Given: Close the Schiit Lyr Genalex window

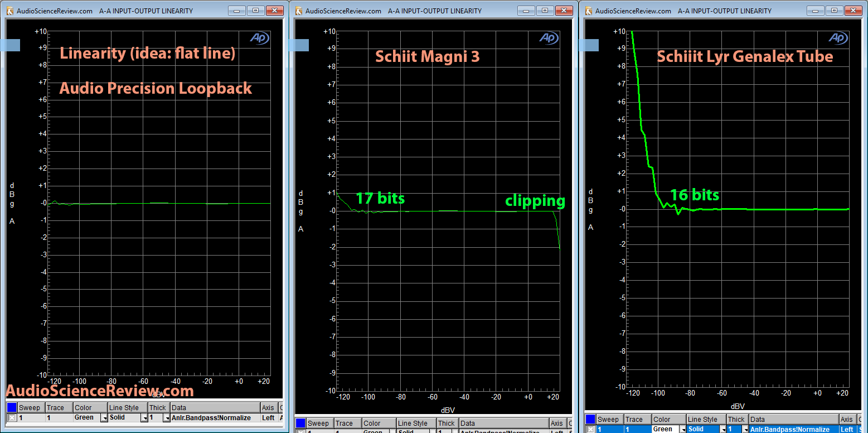Looking at the screenshot, I should (x=852, y=11).
